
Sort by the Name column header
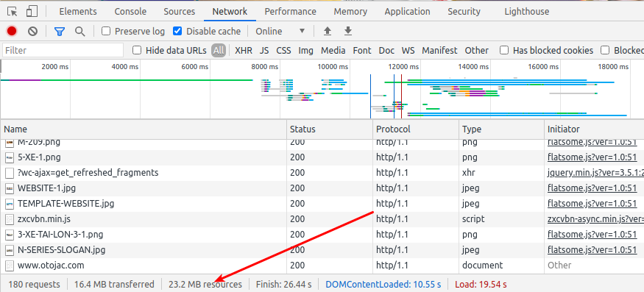[x=144, y=129]
